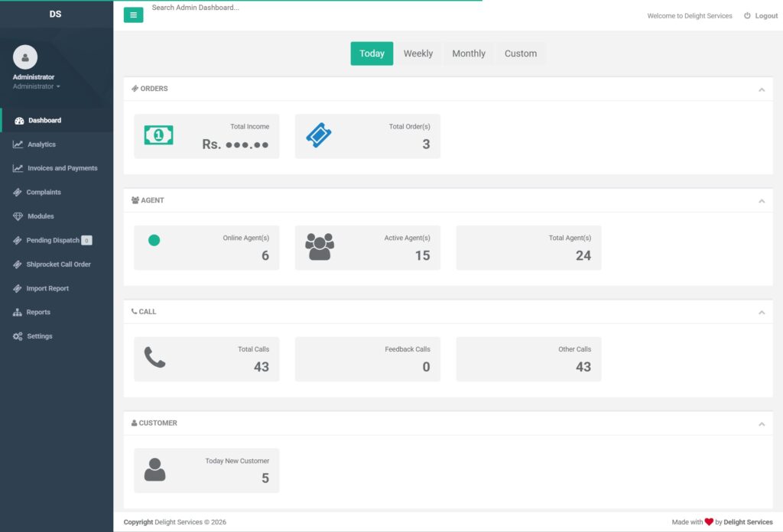
Task: Click the Total Income money bill icon
Action: (159, 135)
